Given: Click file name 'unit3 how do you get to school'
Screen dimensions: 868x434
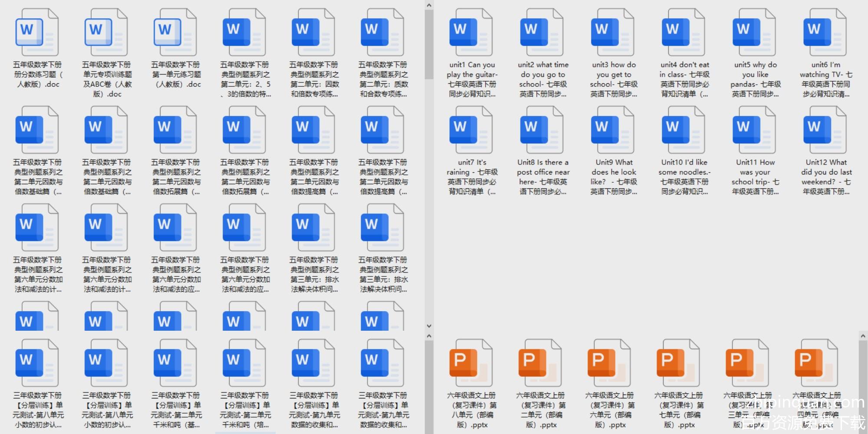Looking at the screenshot, I should click(x=614, y=79).
